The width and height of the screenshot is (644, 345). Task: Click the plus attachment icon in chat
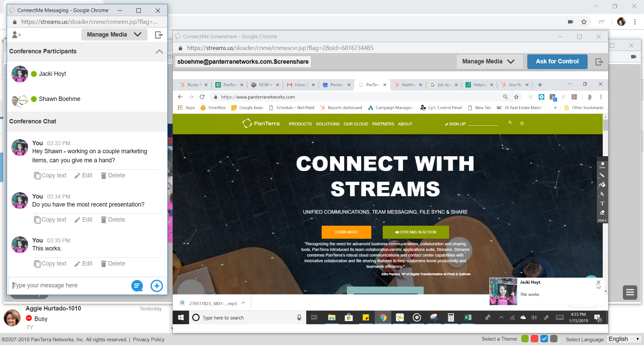[157, 286]
